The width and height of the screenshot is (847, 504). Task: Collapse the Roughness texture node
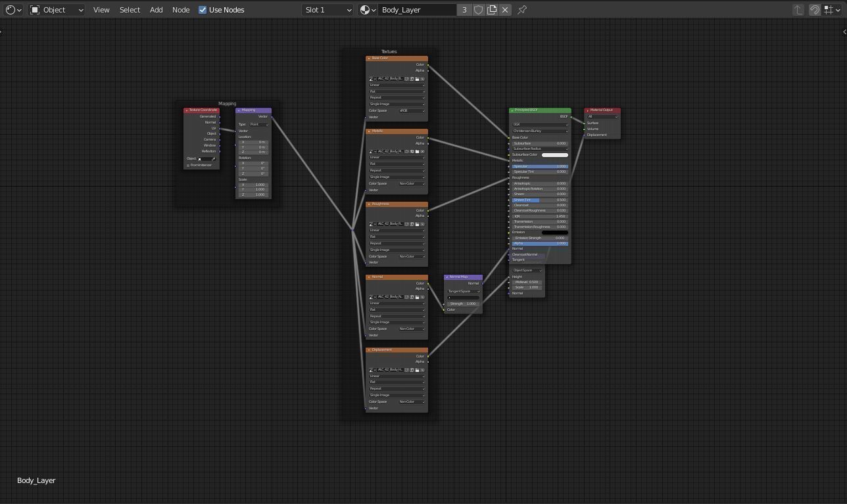coord(369,204)
